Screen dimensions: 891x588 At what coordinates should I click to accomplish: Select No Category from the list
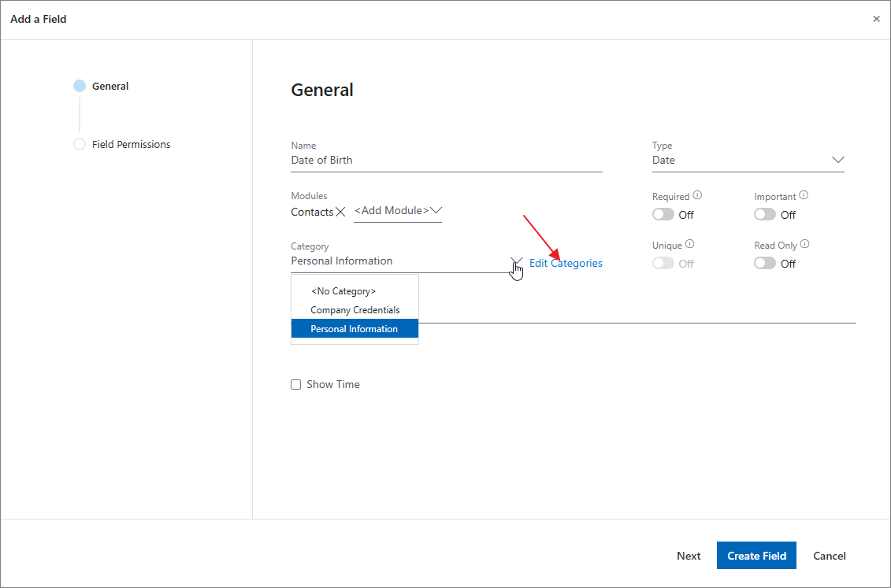click(x=343, y=291)
